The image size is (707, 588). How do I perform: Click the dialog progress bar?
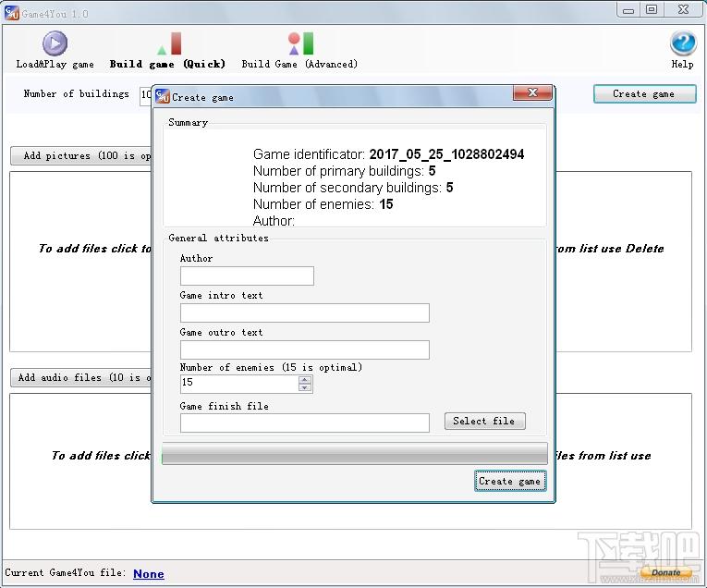355,454
